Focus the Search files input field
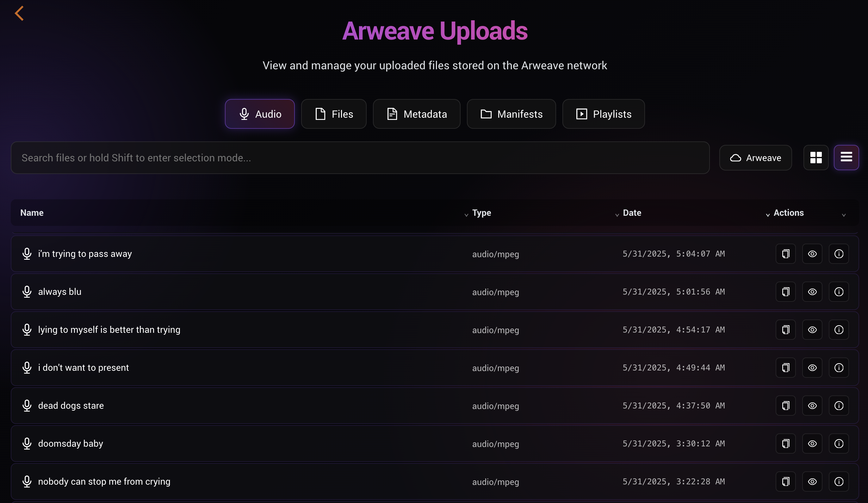The height and width of the screenshot is (503, 868). pyautogui.click(x=360, y=158)
